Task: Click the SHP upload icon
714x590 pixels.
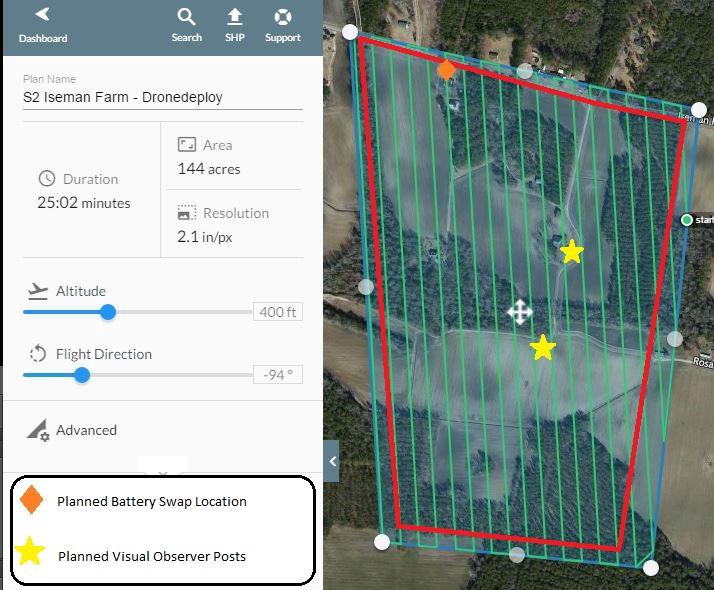Action: click(x=235, y=25)
